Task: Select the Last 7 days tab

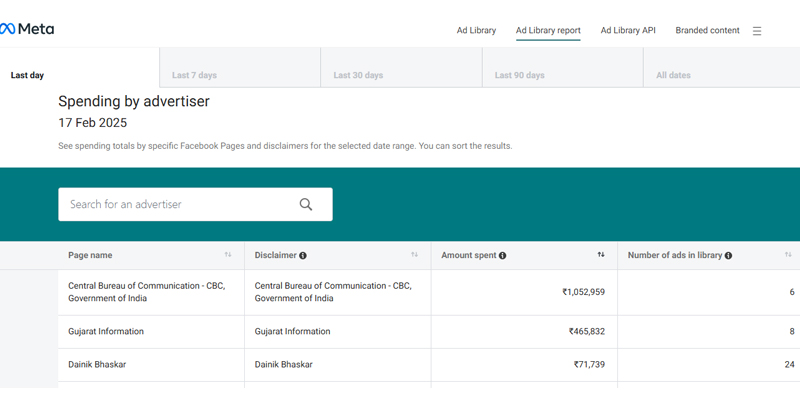Action: (240, 68)
